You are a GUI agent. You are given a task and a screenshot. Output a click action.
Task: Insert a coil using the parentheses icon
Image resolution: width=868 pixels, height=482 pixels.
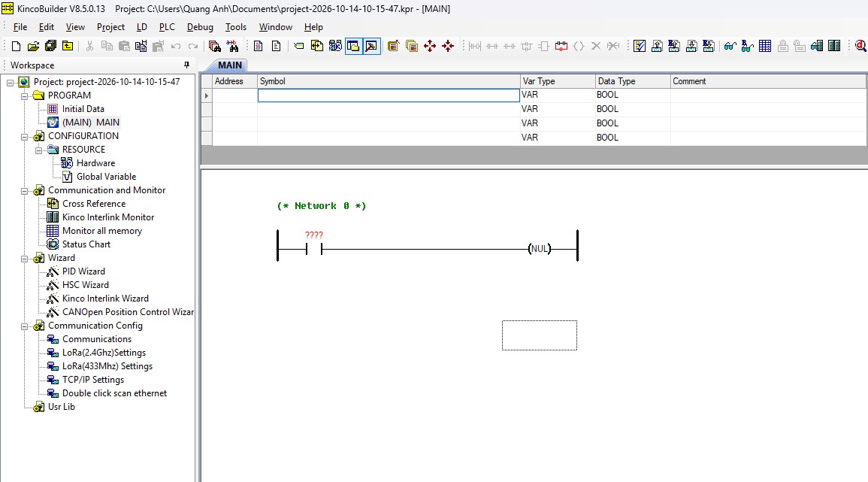point(579,46)
